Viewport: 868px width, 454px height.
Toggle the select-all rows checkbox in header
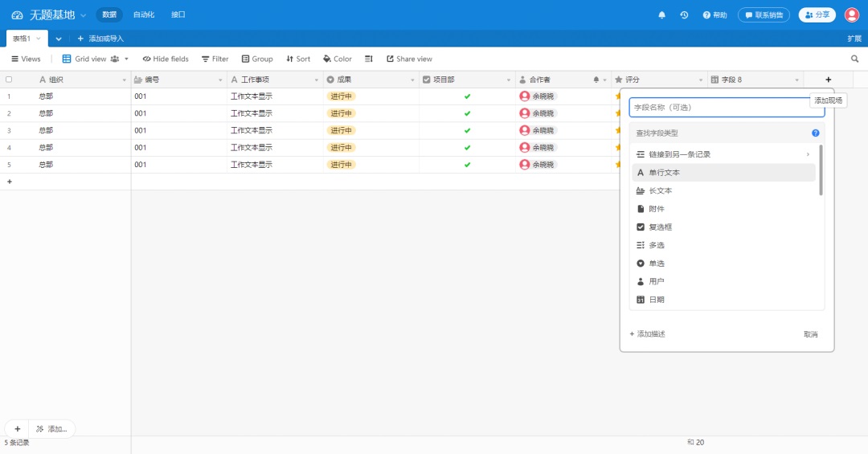pos(9,80)
